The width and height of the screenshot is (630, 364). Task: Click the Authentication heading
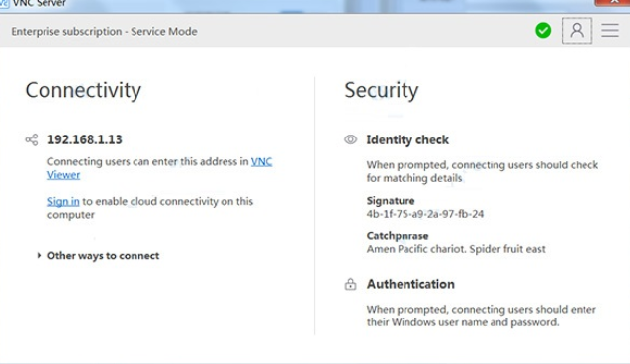(x=410, y=284)
